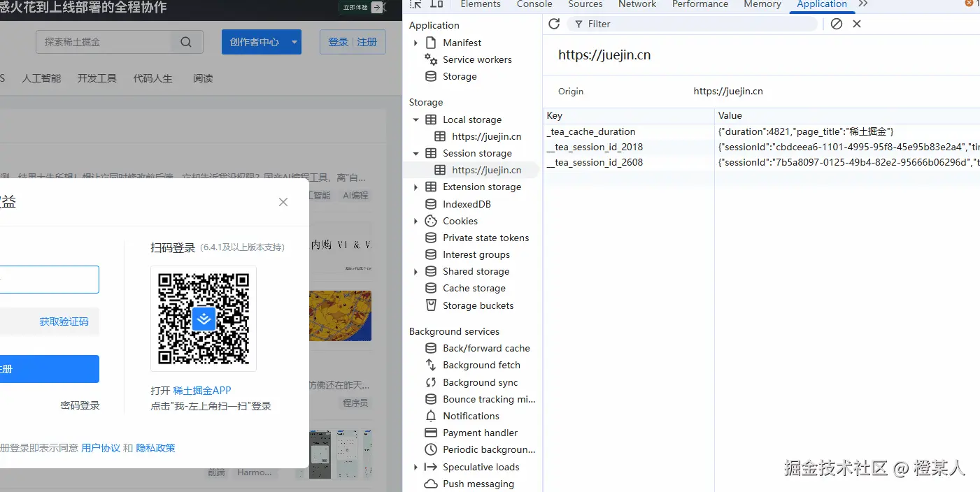The image size is (980, 492).
Task: Click the Cache storage database icon
Action: [x=431, y=288]
